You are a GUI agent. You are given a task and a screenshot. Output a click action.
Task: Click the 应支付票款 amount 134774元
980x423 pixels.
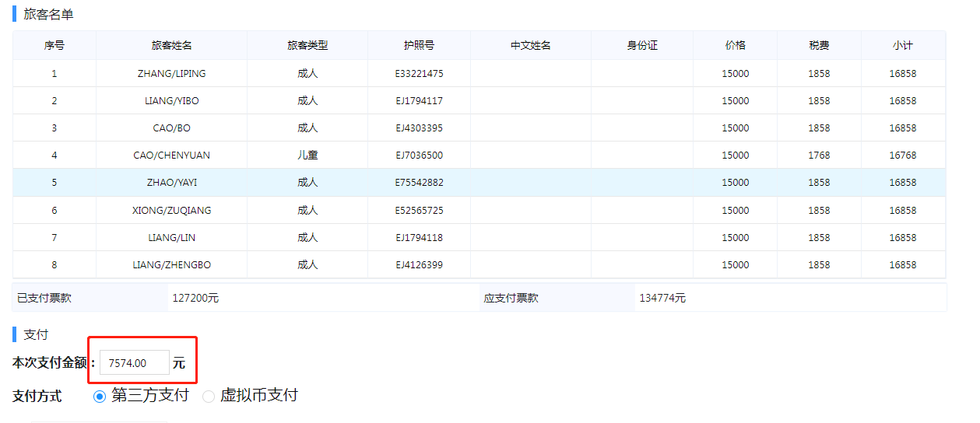pos(662,299)
